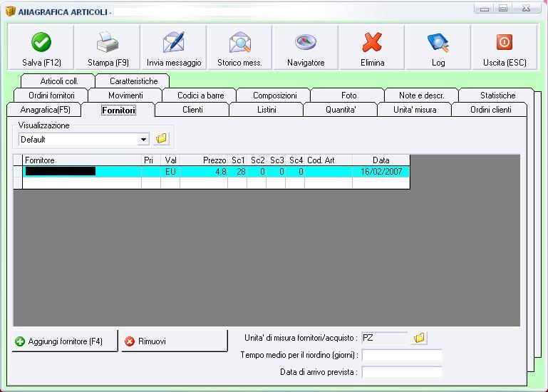Click the Stampa (F9) printer icon
This screenshot has height=392, width=548.
[108, 42]
